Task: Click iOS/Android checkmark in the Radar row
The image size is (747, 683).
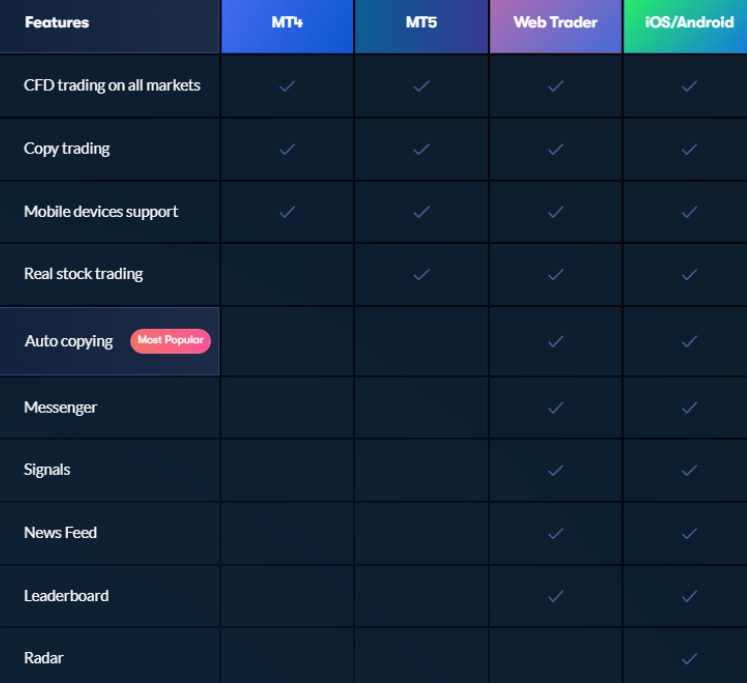Action: (689, 658)
